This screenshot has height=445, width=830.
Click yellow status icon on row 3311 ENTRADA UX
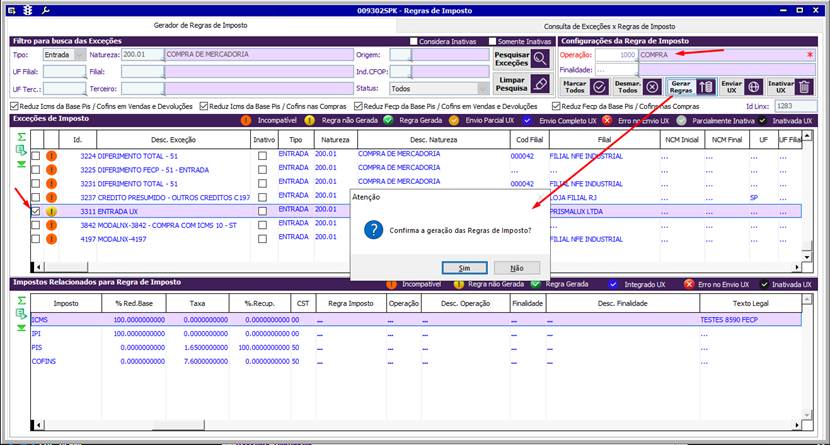pos(51,211)
